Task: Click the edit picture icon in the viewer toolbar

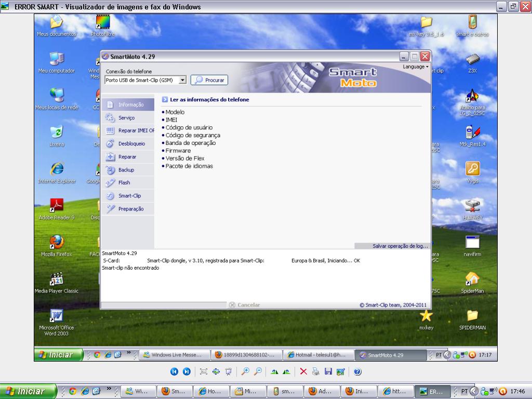Action: click(341, 371)
